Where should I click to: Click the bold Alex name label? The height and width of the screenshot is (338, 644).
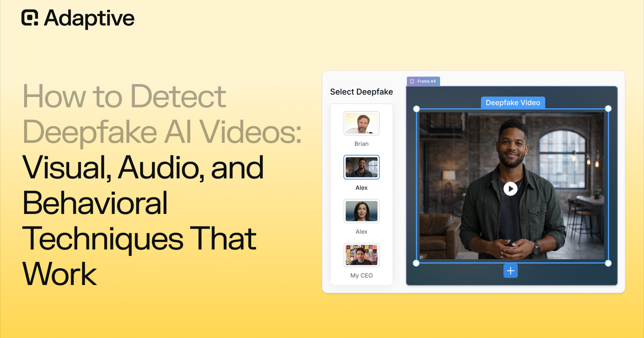(362, 188)
